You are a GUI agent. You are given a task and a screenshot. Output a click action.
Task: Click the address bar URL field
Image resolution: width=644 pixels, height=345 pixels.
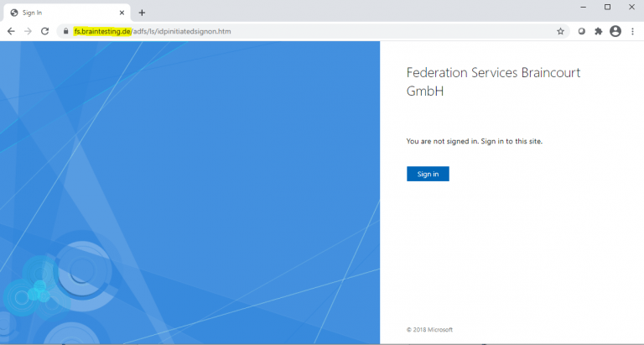[313, 31]
